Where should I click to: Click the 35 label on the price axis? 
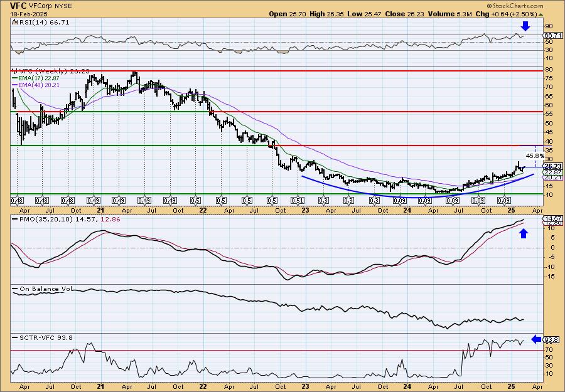(548, 150)
